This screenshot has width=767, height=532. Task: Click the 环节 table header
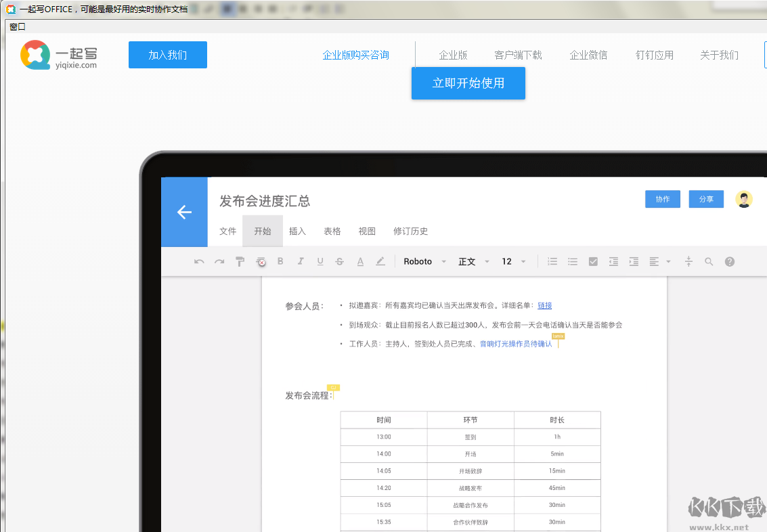pyautogui.click(x=470, y=420)
